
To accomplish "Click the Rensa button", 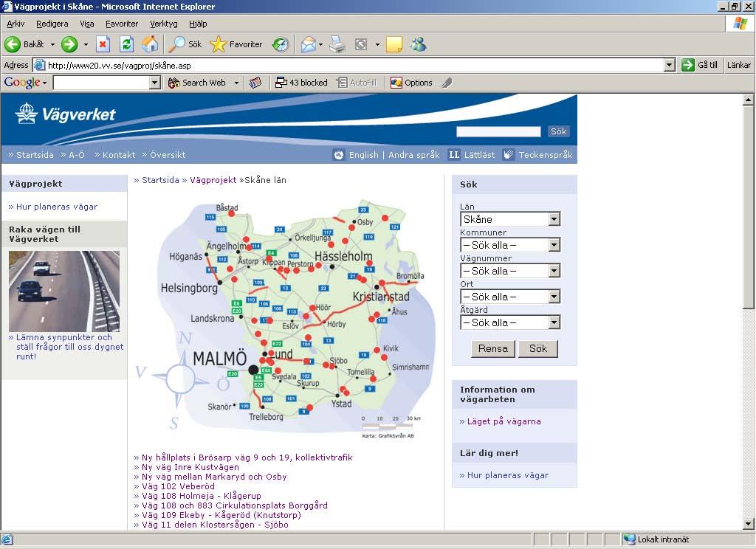I will [x=492, y=348].
